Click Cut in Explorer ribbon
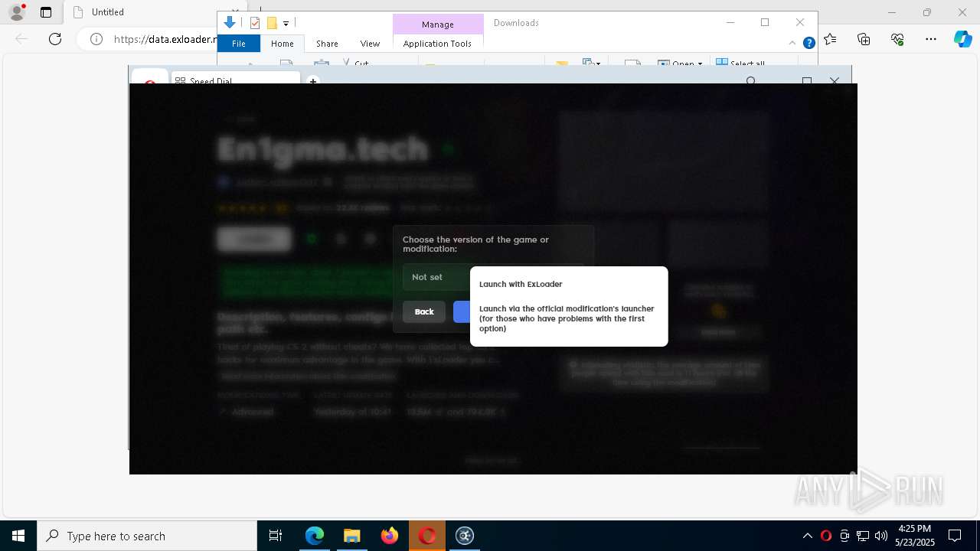The width and height of the screenshot is (980, 551). pos(355,64)
